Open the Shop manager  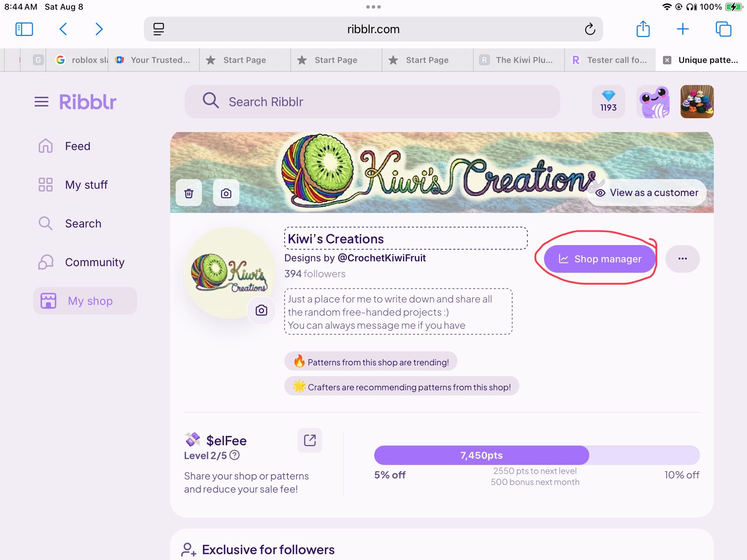600,259
